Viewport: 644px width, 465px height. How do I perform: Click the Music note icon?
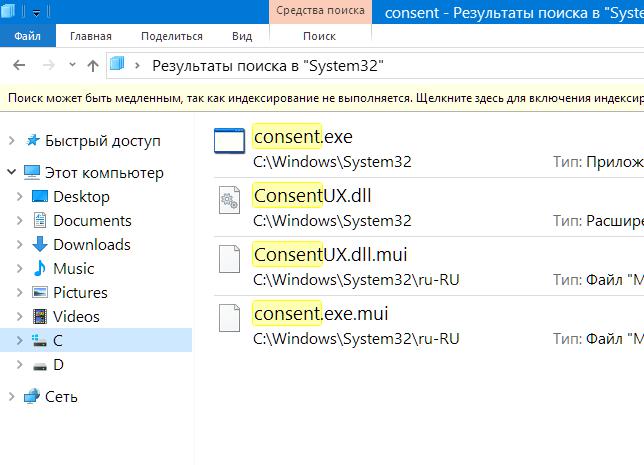pos(40,268)
